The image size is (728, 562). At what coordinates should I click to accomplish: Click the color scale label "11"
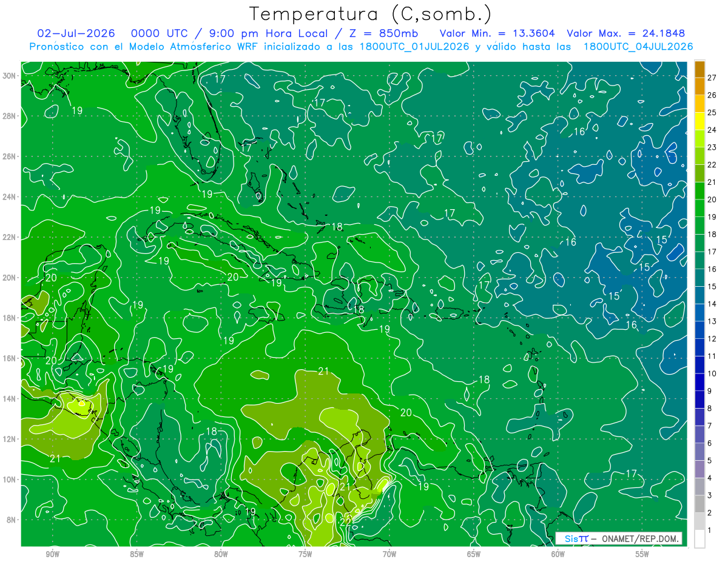coord(712,356)
